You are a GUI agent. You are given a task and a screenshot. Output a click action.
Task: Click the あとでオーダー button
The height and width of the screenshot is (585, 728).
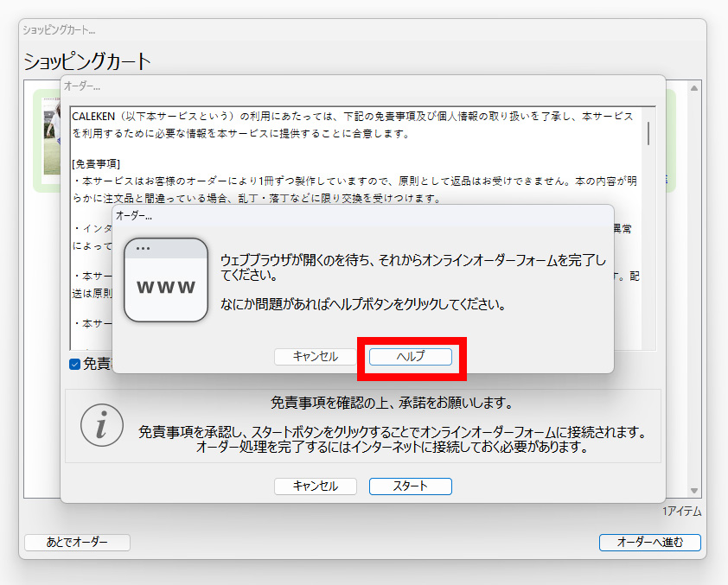click(77, 543)
